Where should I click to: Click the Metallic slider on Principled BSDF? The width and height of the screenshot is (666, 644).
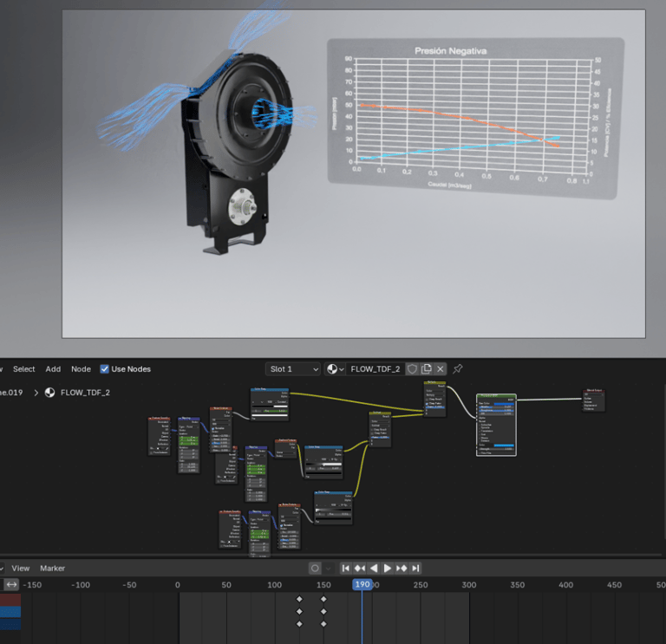(497, 407)
